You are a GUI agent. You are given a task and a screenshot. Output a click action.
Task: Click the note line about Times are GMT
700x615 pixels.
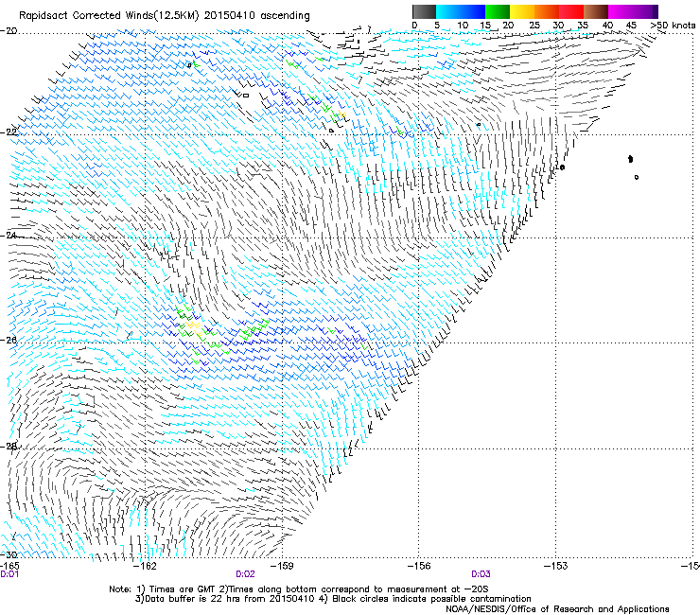[299, 589]
